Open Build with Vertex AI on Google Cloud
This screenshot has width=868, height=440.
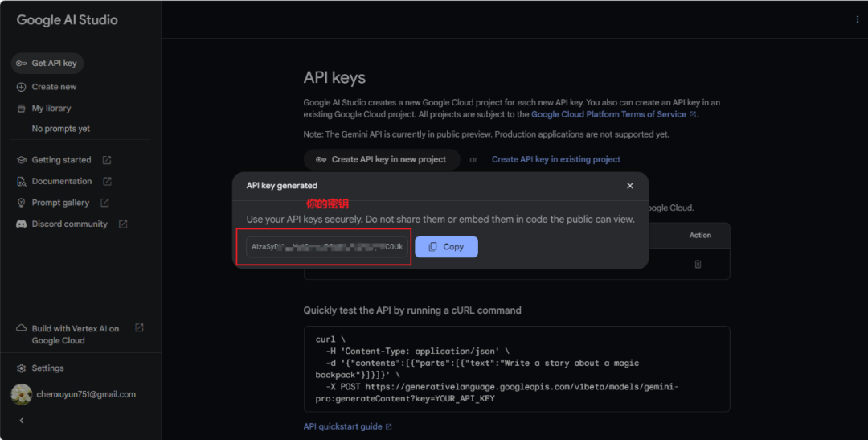(76, 335)
